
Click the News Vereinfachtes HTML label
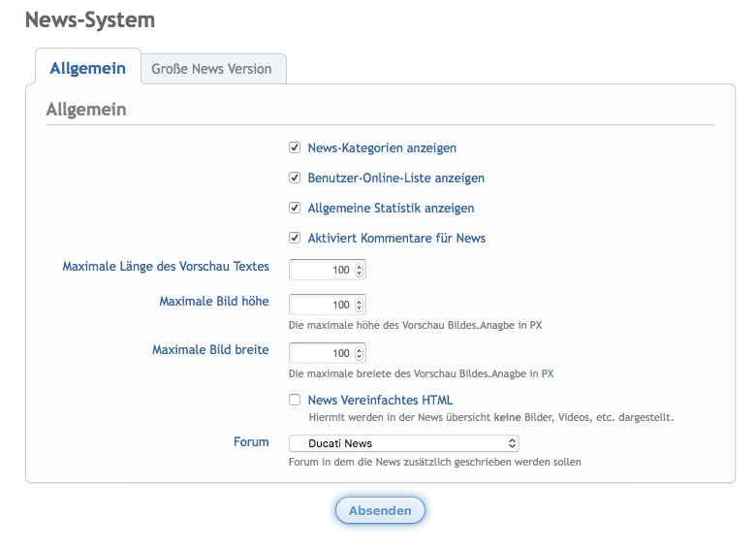(x=380, y=400)
